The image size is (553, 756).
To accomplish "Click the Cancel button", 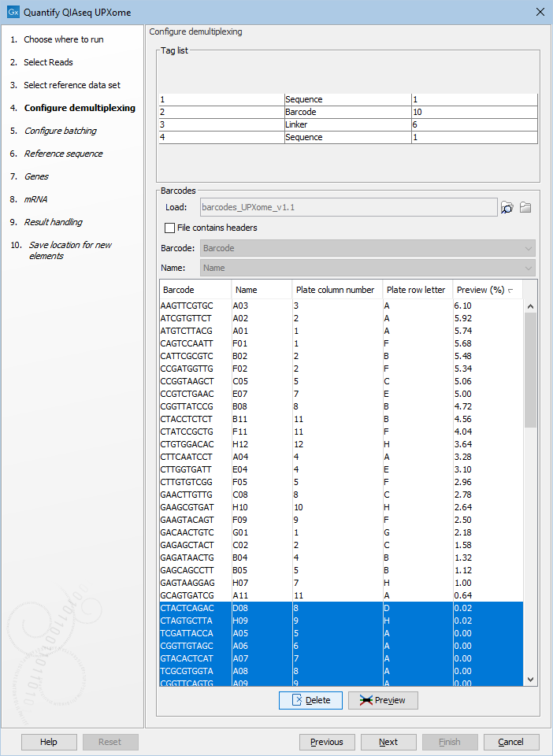I will pos(511,742).
